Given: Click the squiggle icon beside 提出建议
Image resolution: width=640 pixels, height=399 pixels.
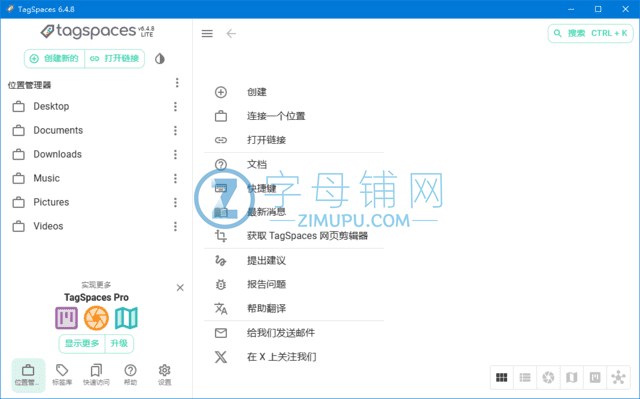Looking at the screenshot, I should tap(220, 260).
